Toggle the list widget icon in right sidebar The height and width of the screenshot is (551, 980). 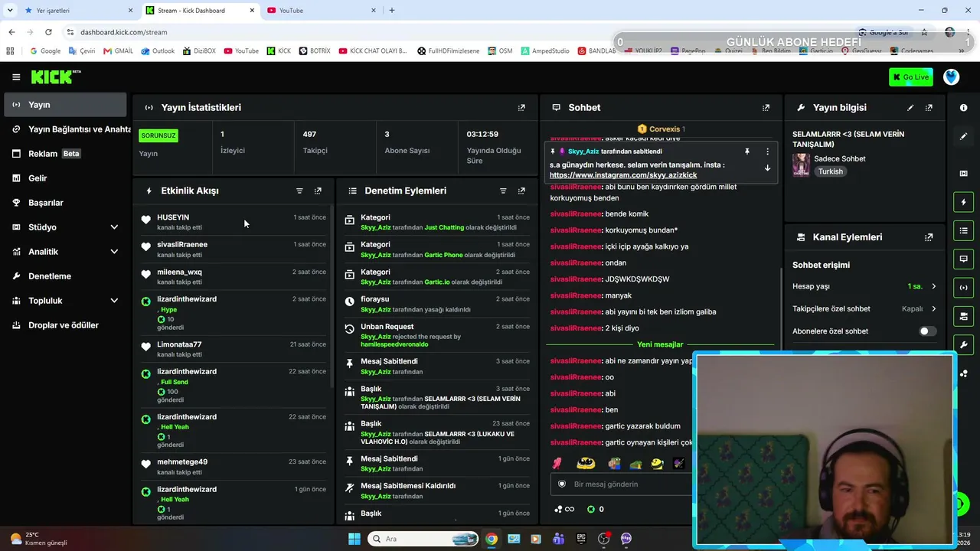[x=963, y=230]
